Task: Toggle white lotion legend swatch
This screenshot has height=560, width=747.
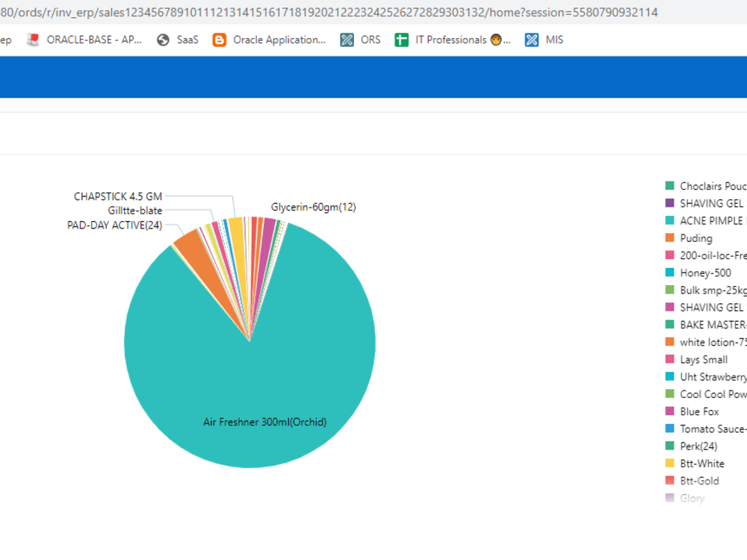Action: click(x=670, y=342)
